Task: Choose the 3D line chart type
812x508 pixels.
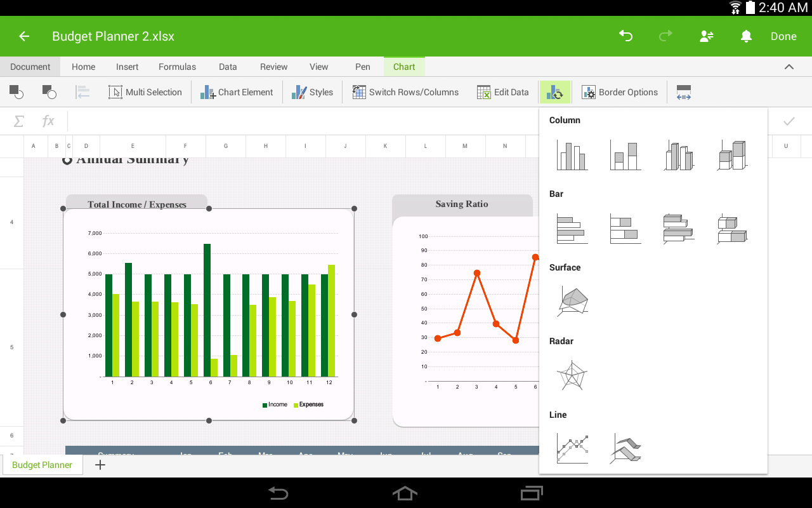Action: point(625,448)
